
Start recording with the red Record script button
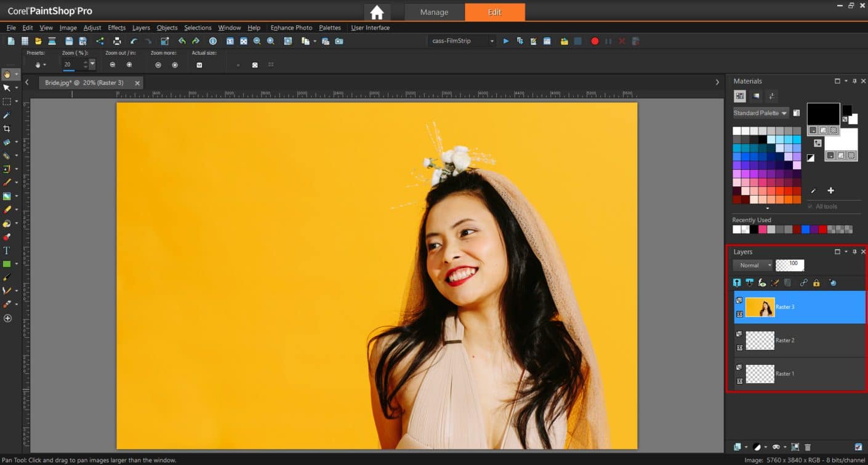tap(594, 41)
